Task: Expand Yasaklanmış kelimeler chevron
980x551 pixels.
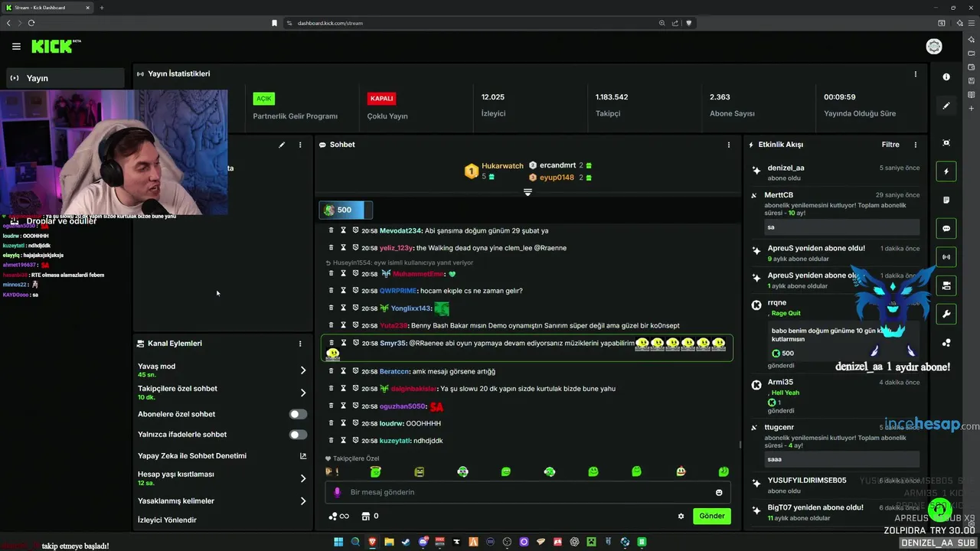Action: (x=303, y=501)
